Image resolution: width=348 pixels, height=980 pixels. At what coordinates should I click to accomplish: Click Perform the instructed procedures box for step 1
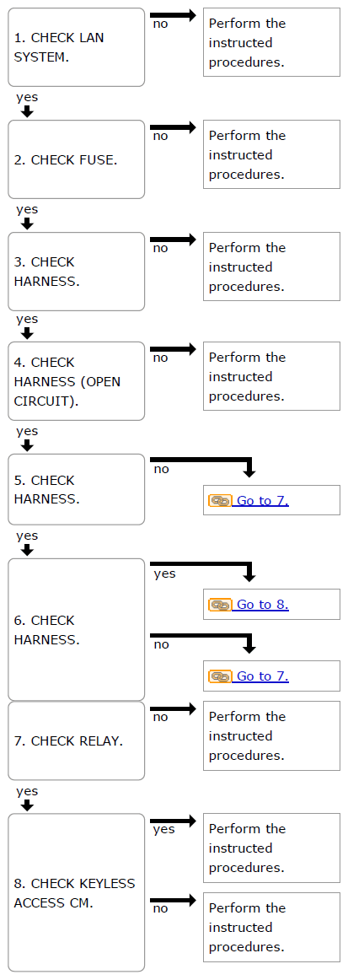click(x=271, y=42)
